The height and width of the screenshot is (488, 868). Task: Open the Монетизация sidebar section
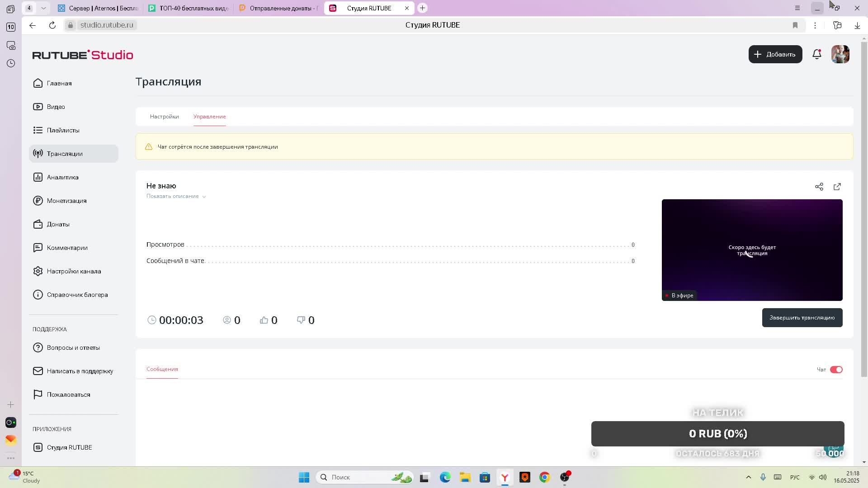point(74,201)
